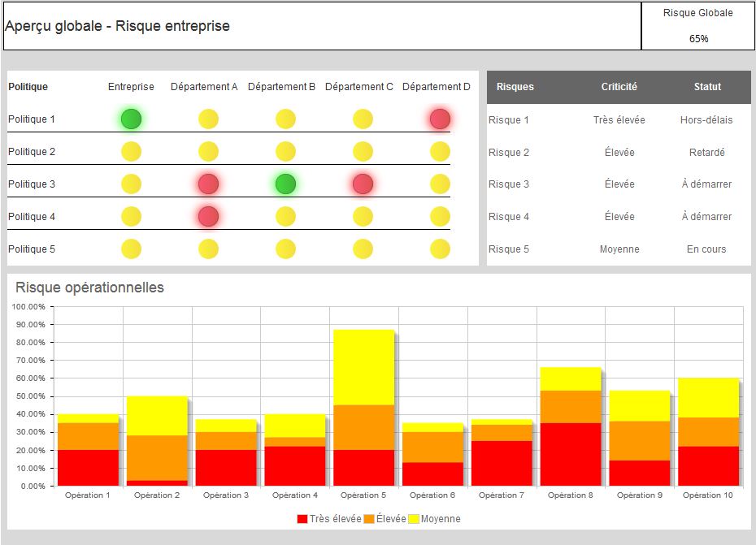Click the Risque opérationnelles chart title
The image size is (756, 545).
[89, 288]
